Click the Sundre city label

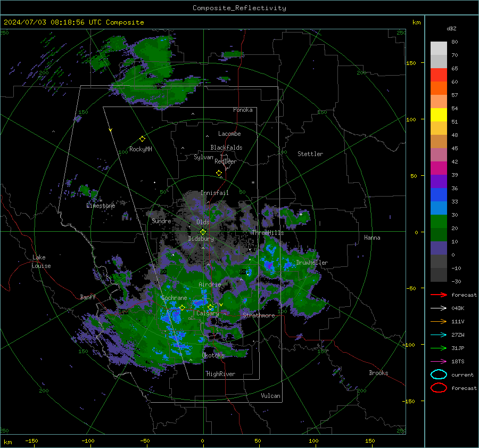pyautogui.click(x=161, y=221)
